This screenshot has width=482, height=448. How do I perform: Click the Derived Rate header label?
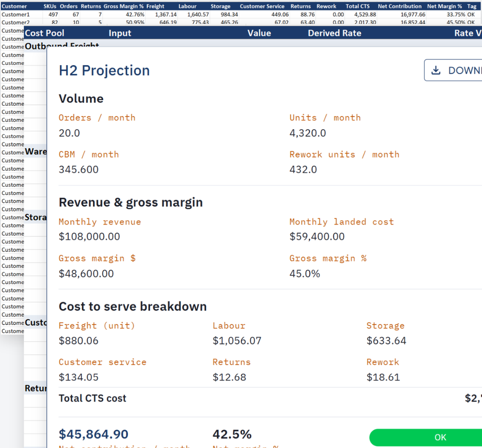pyautogui.click(x=334, y=33)
